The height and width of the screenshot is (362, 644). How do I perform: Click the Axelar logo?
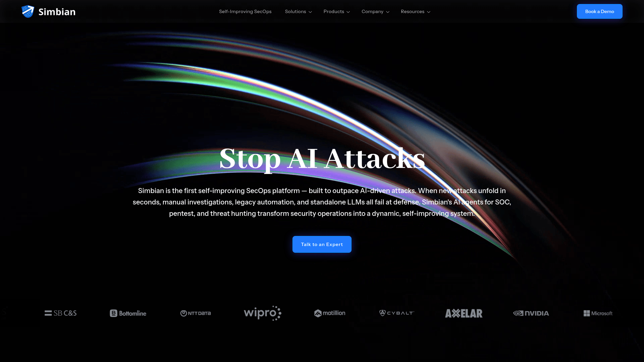[x=464, y=313]
